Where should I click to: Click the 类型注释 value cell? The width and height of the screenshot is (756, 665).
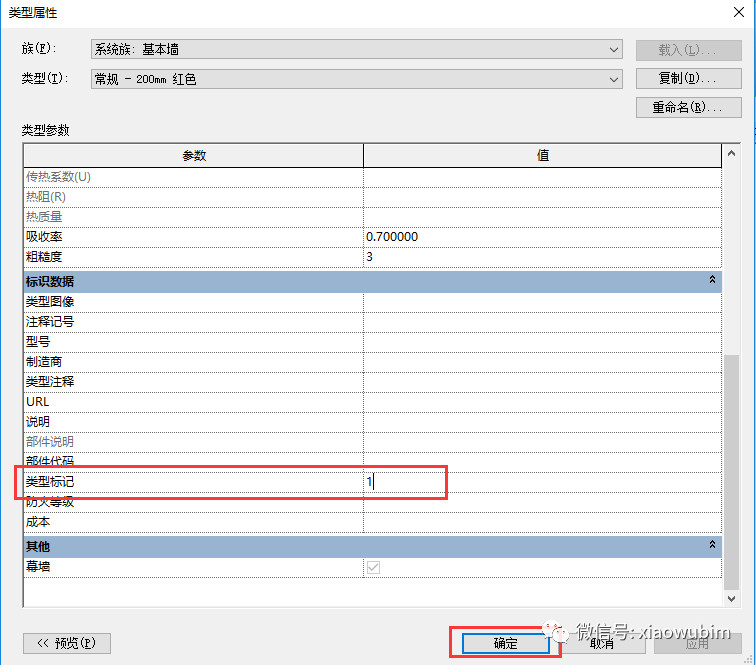(x=542, y=382)
